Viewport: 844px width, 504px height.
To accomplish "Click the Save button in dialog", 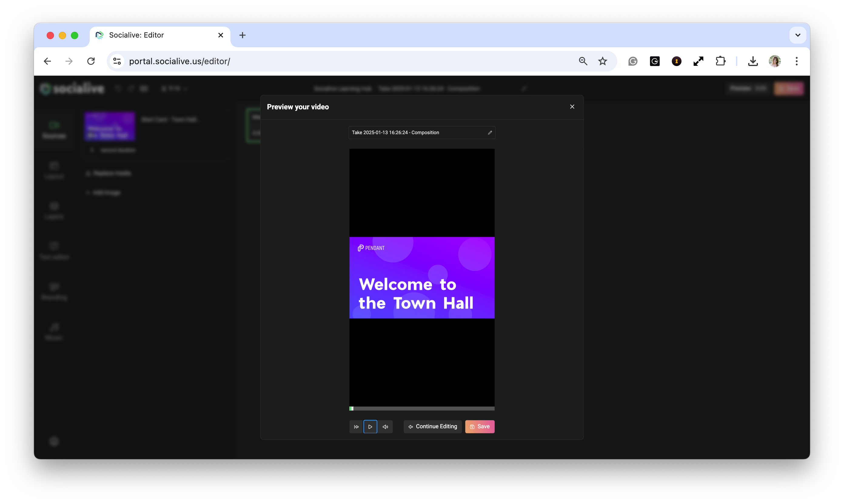I will pos(479,426).
